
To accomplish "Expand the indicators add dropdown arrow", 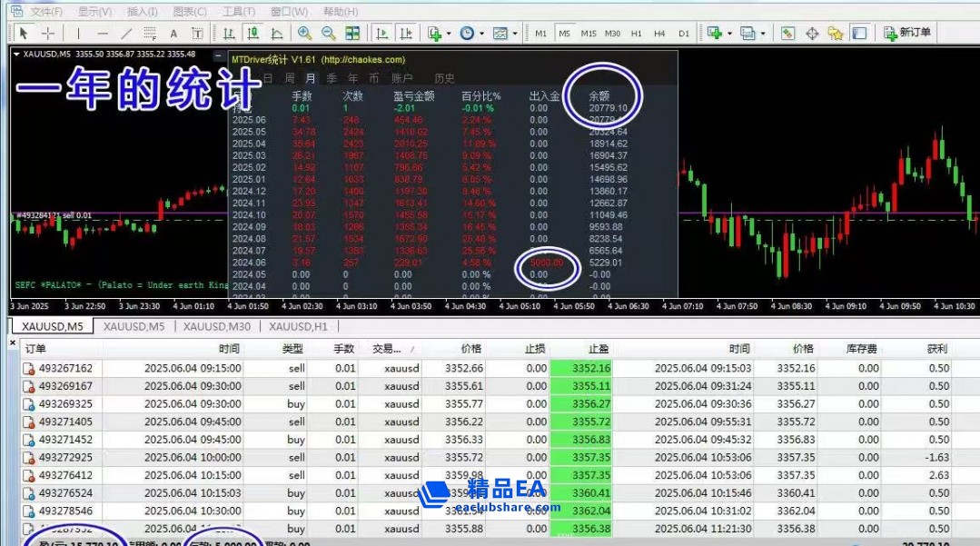I will (x=449, y=34).
